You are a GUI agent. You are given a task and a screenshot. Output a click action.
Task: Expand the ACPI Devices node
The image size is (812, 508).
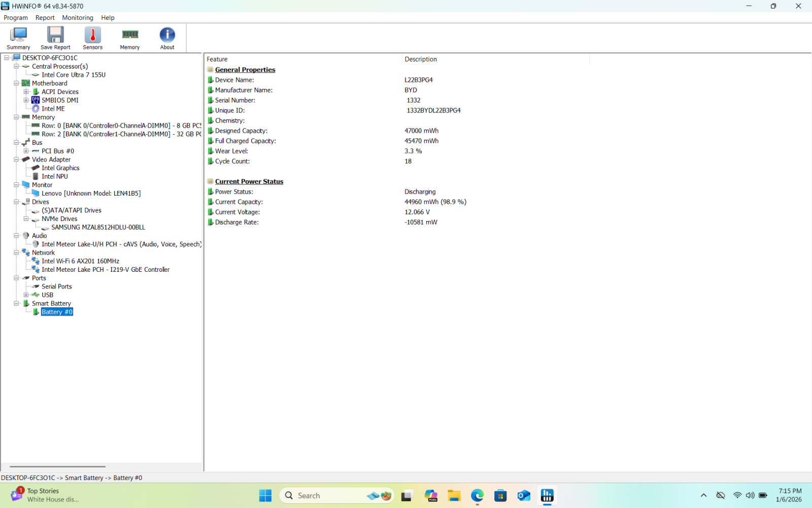26,91
